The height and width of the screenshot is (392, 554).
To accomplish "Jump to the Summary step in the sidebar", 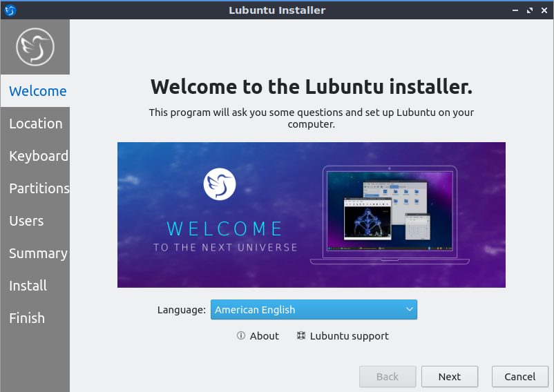I will point(38,253).
